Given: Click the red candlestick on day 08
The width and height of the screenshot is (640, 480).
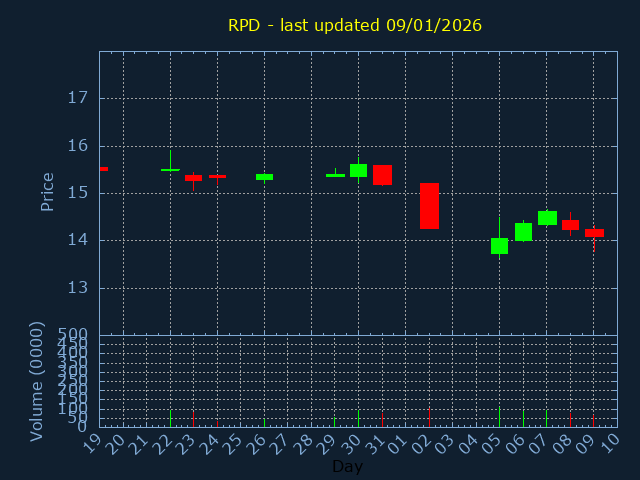Looking at the screenshot, I should [570, 225].
